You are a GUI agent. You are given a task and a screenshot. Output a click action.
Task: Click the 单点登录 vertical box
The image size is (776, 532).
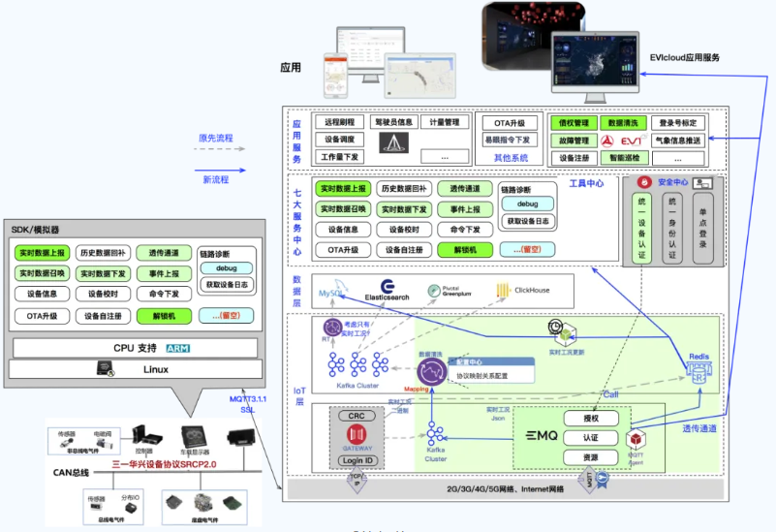click(x=702, y=228)
